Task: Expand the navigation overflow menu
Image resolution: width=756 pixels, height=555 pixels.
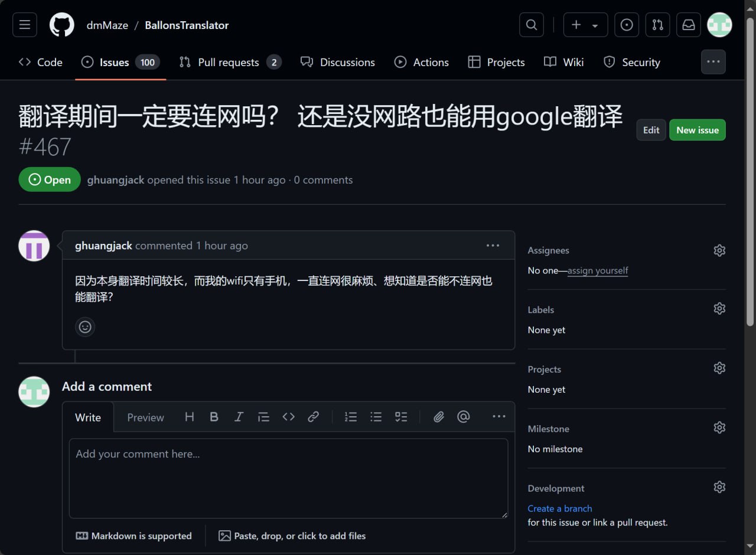Action: [x=713, y=61]
